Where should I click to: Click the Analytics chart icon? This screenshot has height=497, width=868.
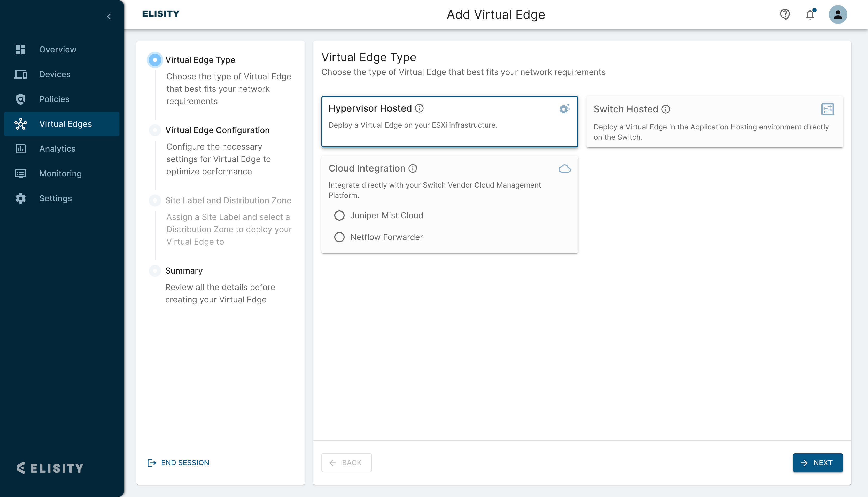pos(20,149)
